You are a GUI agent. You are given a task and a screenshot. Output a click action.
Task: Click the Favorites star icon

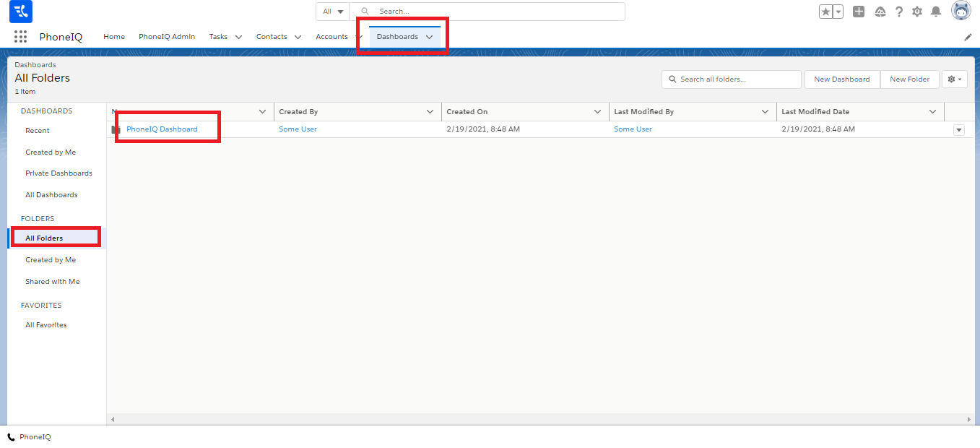click(826, 12)
